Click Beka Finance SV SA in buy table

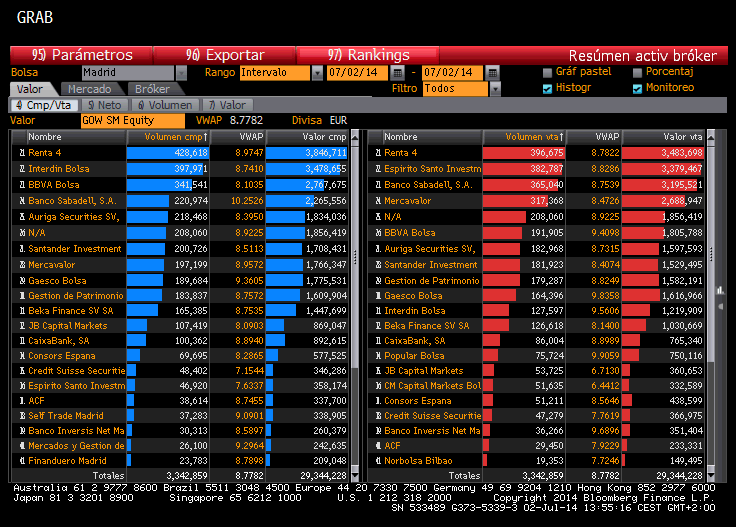coord(71,311)
